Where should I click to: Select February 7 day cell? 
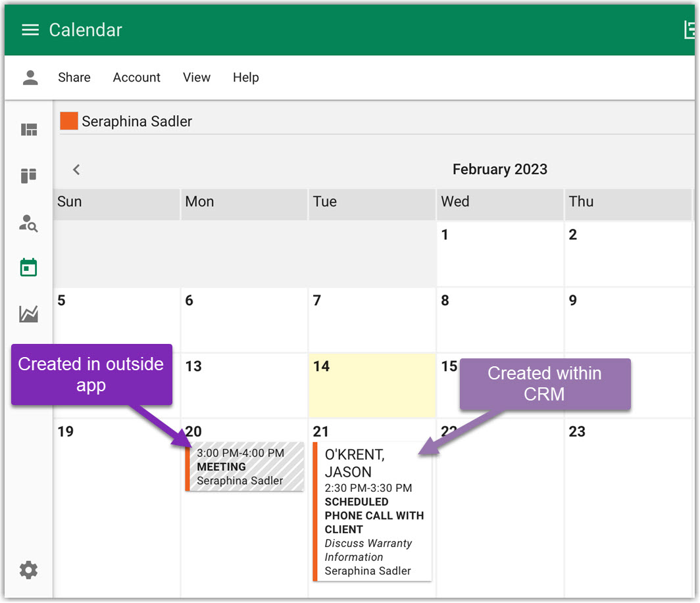372,320
